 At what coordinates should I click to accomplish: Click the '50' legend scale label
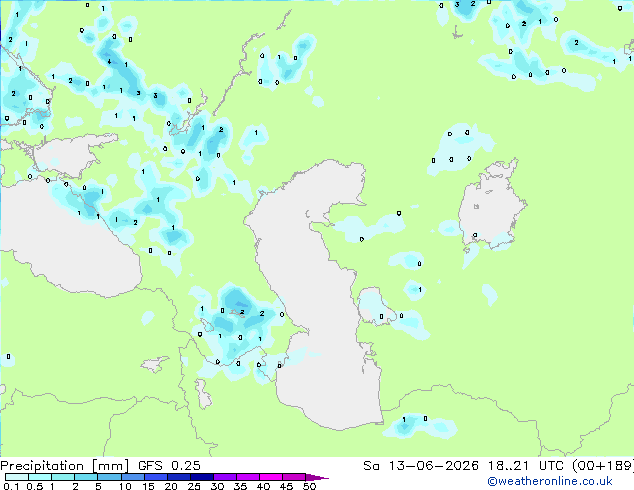coord(309,486)
